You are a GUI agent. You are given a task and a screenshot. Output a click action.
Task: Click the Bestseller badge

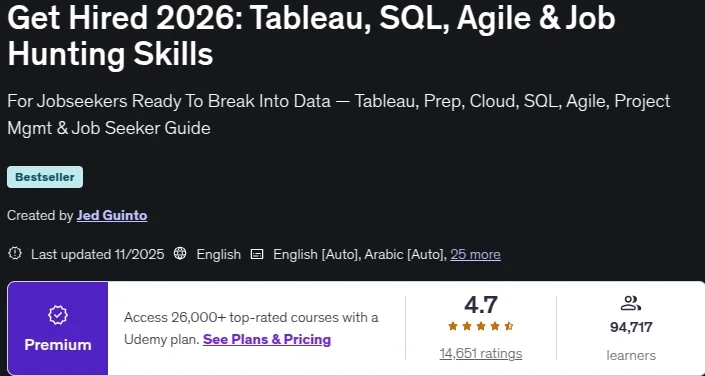coord(45,177)
